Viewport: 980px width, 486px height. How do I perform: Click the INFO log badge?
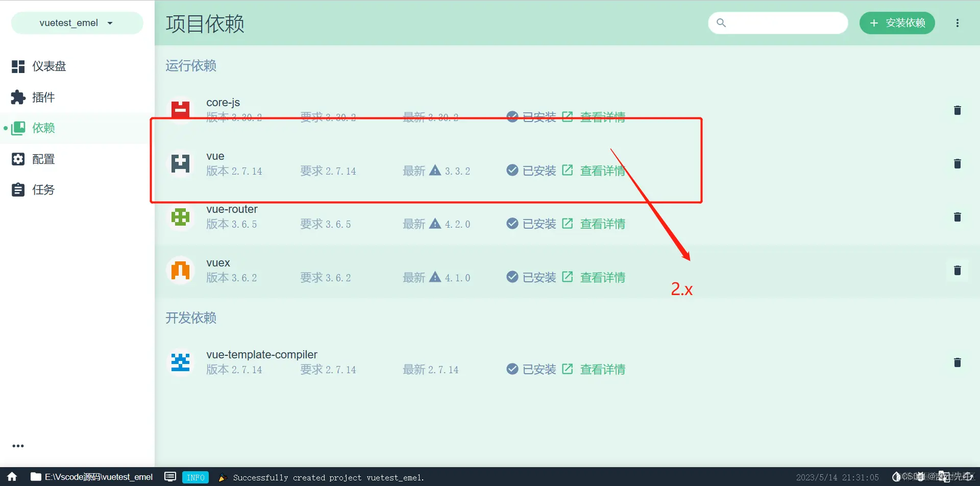coord(195,477)
